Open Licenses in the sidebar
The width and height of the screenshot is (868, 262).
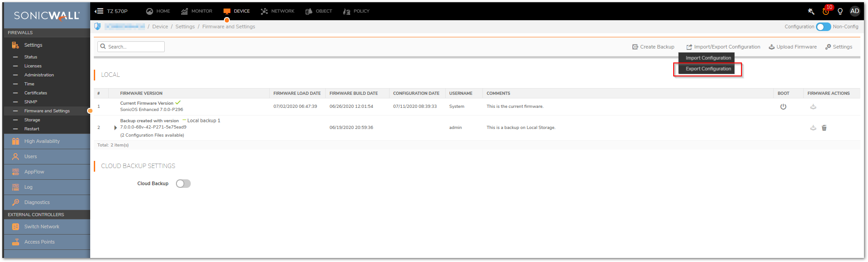click(33, 66)
